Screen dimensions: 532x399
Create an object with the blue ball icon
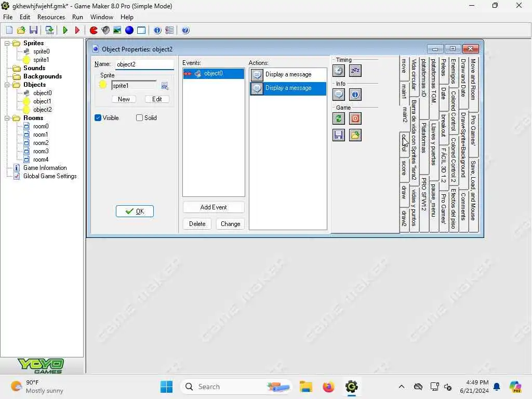129,30
